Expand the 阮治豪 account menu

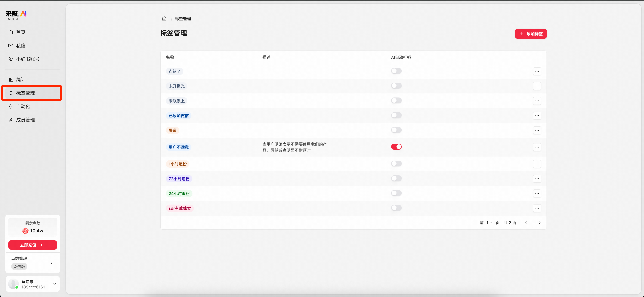coord(55,284)
